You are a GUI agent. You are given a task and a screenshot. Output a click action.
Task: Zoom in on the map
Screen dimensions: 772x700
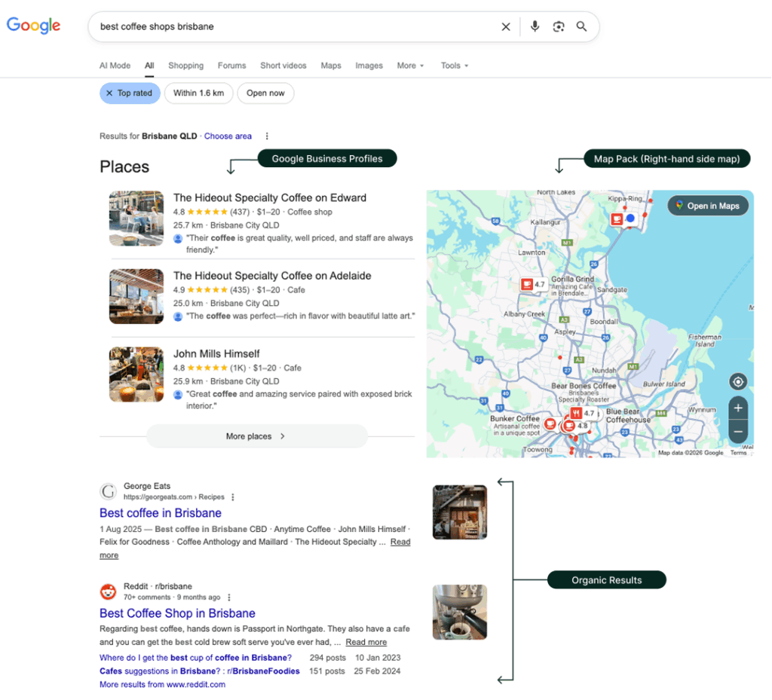click(738, 408)
